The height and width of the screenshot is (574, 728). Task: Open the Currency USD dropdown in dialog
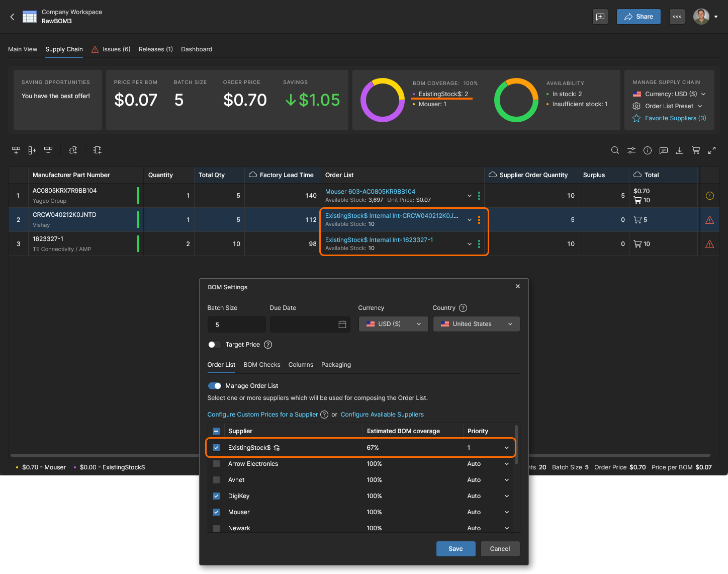[393, 324]
